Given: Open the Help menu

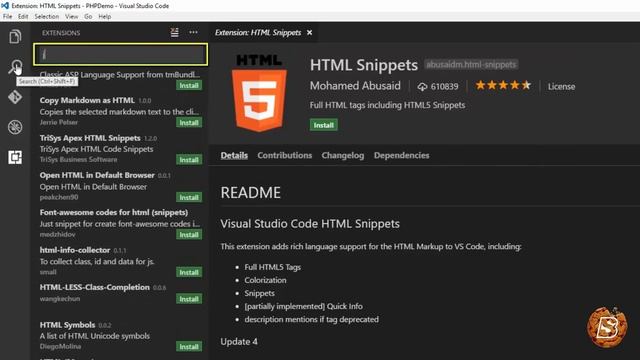Looking at the screenshot, I should [104, 17].
